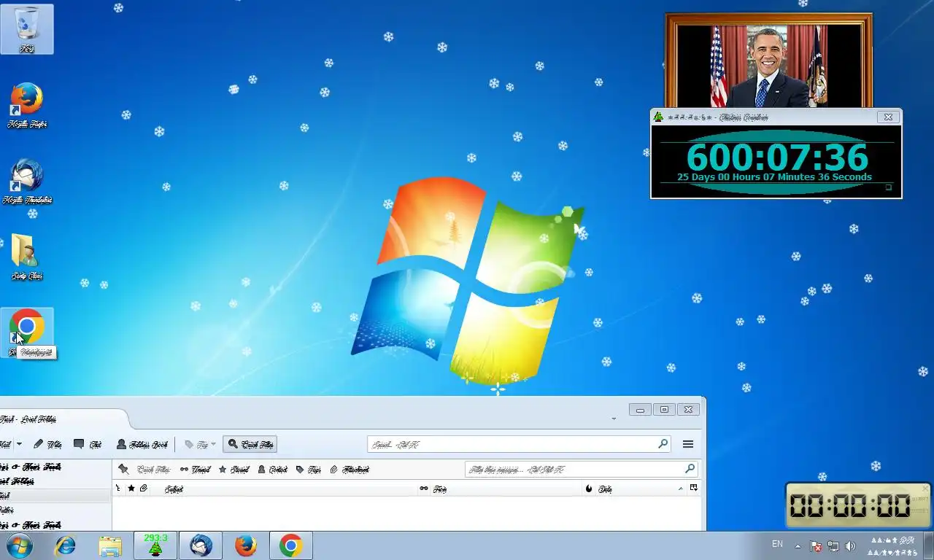Click the starred column header icon
This screenshot has width=934, height=560.
pos(131,489)
